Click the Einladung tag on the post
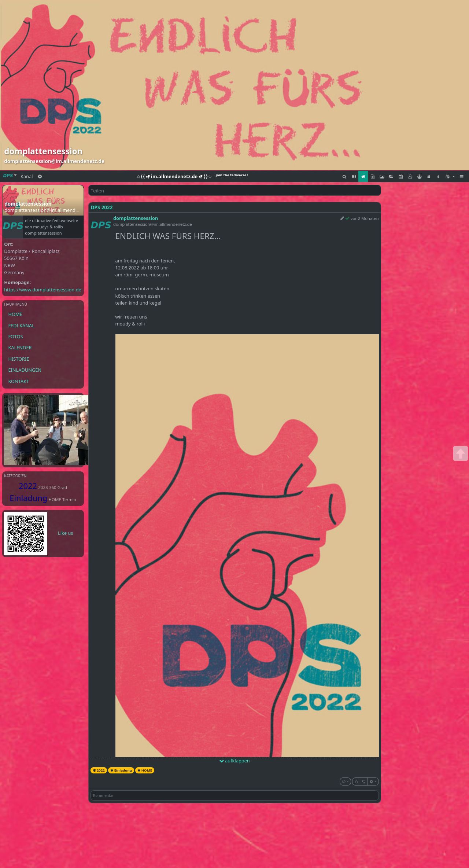This screenshot has width=469, height=868. coord(121,770)
